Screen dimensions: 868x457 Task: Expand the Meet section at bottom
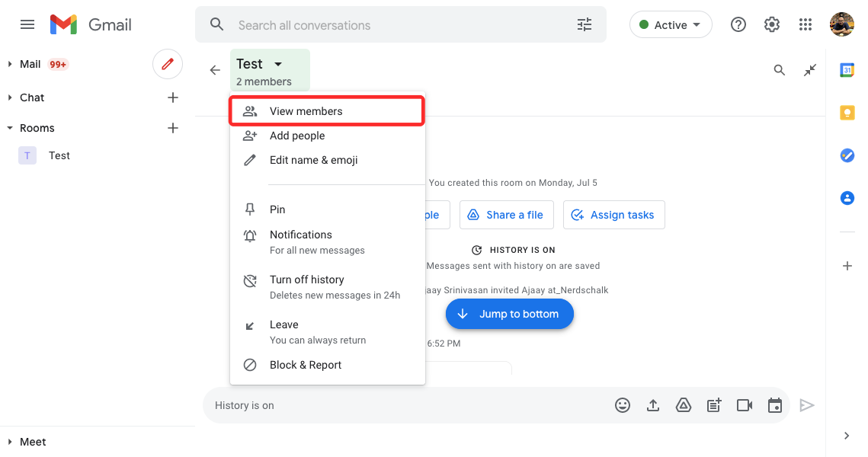[x=10, y=442]
